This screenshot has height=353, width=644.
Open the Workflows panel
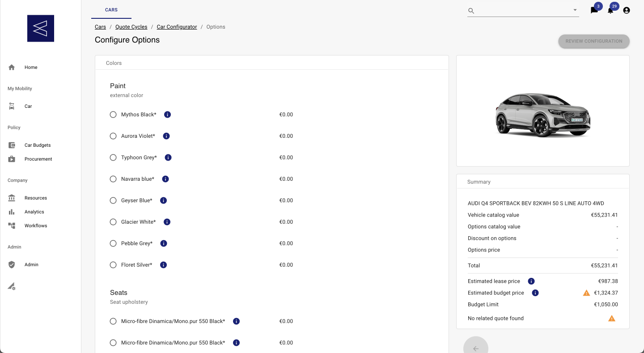pos(11,225)
